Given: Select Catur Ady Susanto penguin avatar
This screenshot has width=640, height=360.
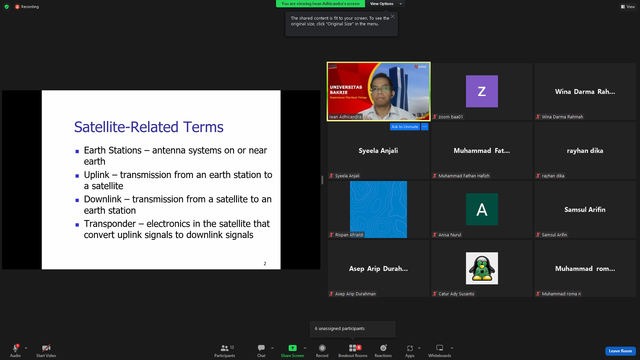Looking at the screenshot, I should [482, 269].
